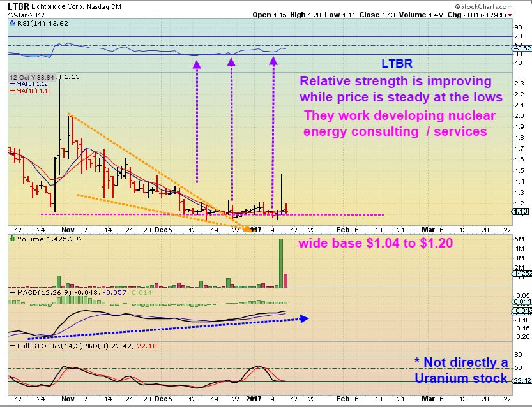Screen dimensions: 532x407
Task: Click the '* Not directly a Uranium stock' note
Action: (x=461, y=370)
